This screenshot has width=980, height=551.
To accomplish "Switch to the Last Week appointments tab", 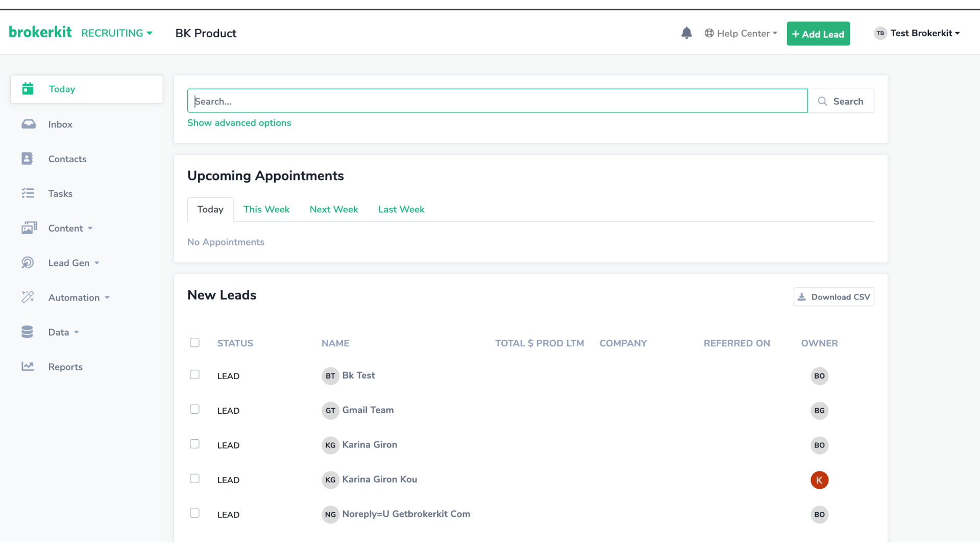I will pos(401,210).
